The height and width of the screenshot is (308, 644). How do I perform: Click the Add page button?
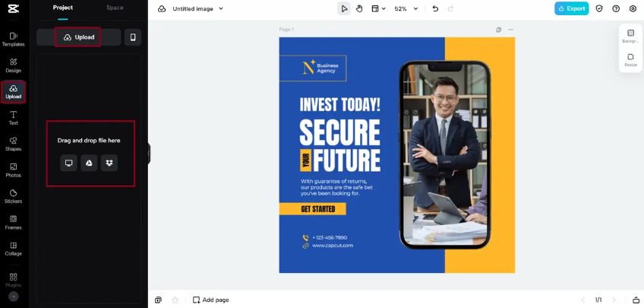(x=210, y=300)
